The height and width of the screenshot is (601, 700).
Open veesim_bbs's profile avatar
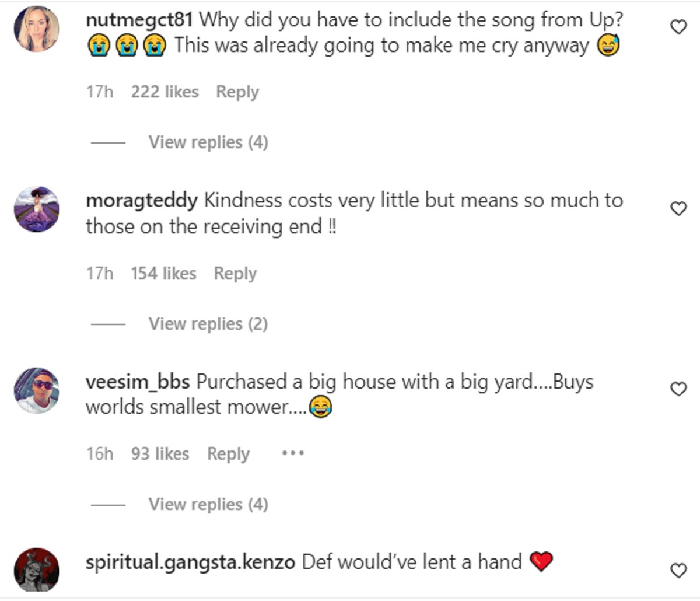coord(37,390)
